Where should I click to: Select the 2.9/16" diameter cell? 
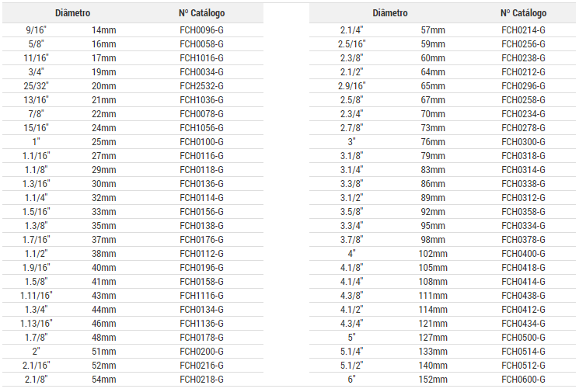(352, 86)
